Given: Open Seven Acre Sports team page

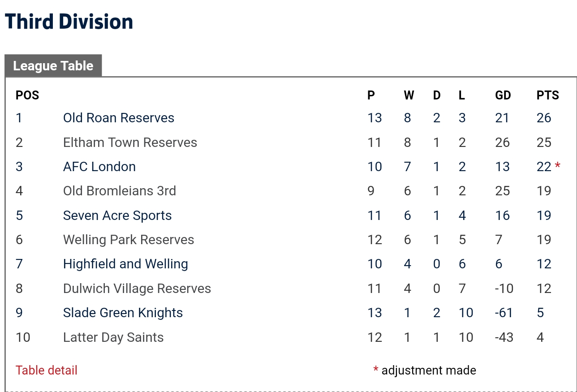Looking at the screenshot, I should pyautogui.click(x=117, y=215).
